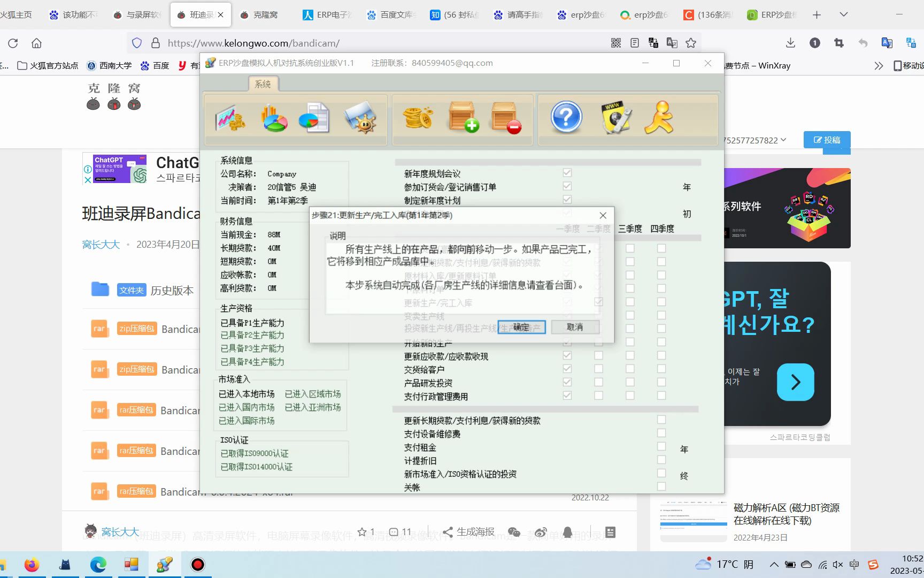Open the bar and pie chart statistics icon
This screenshot has height=578, width=924.
274,118
